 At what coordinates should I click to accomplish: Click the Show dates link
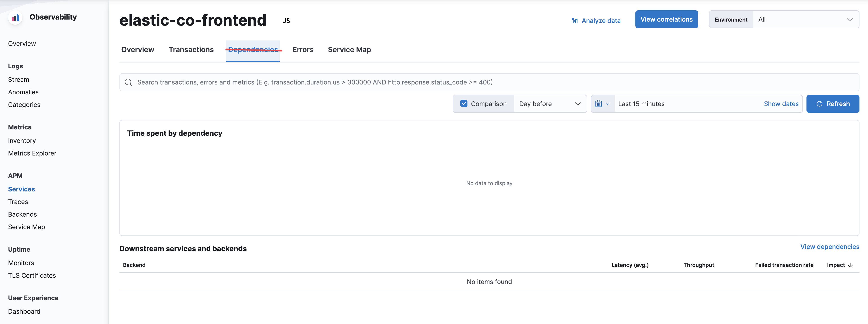click(x=781, y=104)
